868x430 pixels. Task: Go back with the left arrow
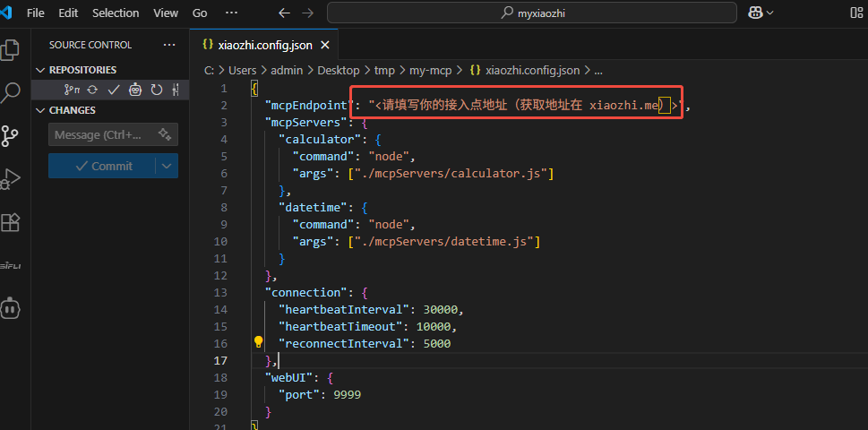285,13
